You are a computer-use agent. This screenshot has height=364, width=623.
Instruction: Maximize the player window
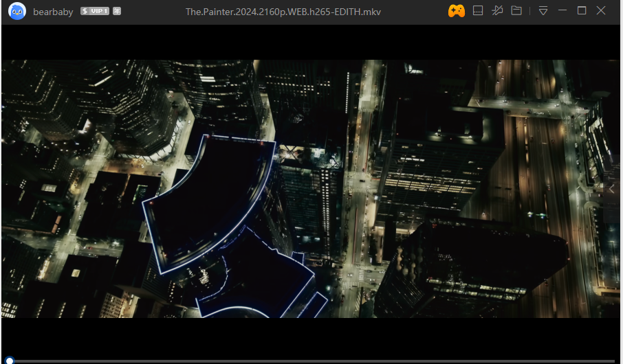582,11
